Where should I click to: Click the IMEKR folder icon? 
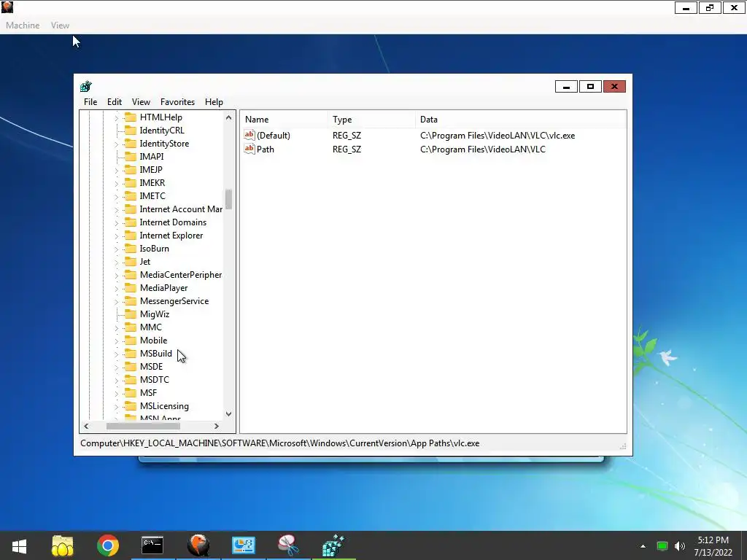point(131,183)
